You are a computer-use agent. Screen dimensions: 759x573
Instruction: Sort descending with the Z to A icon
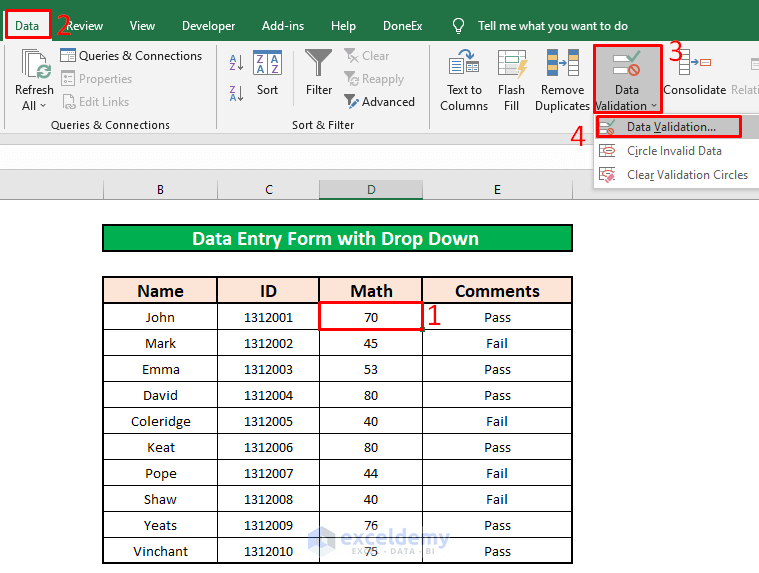236,91
